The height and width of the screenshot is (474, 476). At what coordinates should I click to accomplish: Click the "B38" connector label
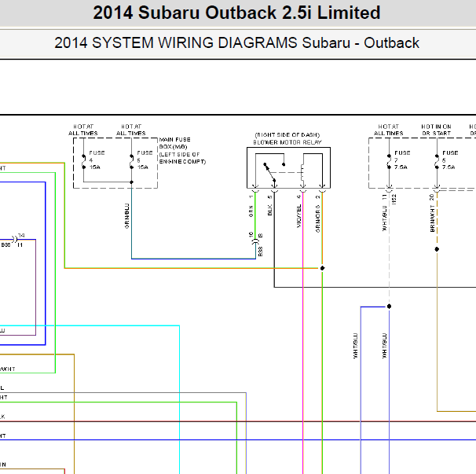point(260,252)
